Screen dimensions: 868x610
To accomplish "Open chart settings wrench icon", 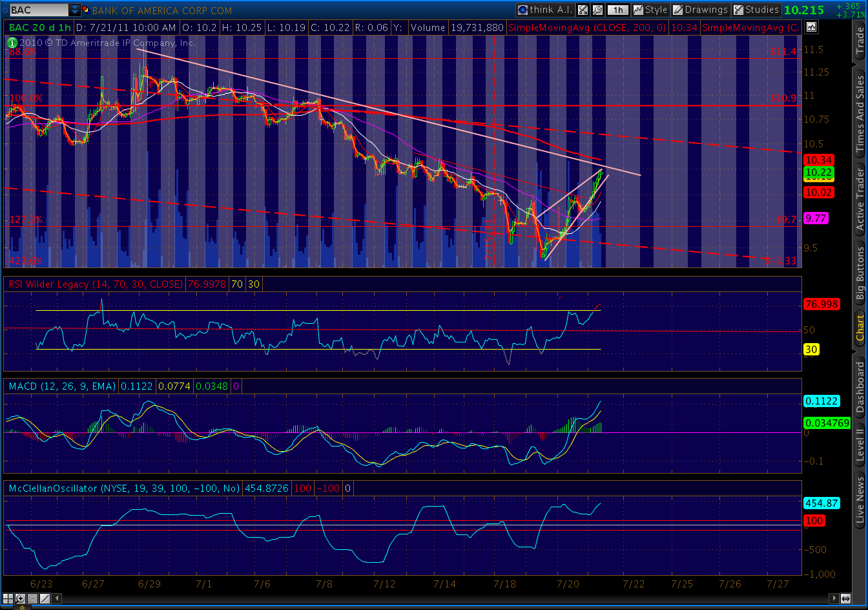I will tap(597, 10).
